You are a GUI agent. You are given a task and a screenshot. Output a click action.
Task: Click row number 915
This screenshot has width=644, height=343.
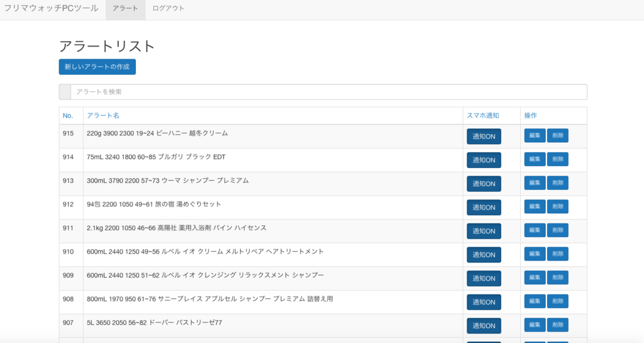(x=68, y=133)
